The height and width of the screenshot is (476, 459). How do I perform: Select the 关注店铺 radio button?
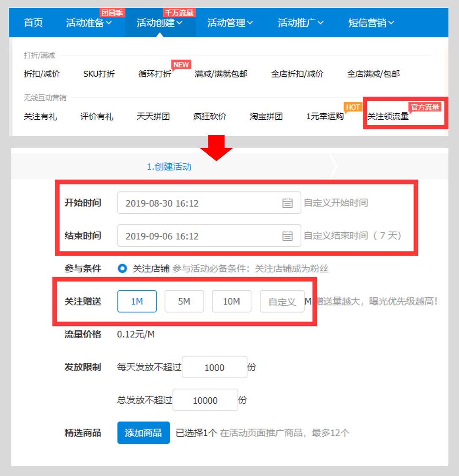(122, 269)
